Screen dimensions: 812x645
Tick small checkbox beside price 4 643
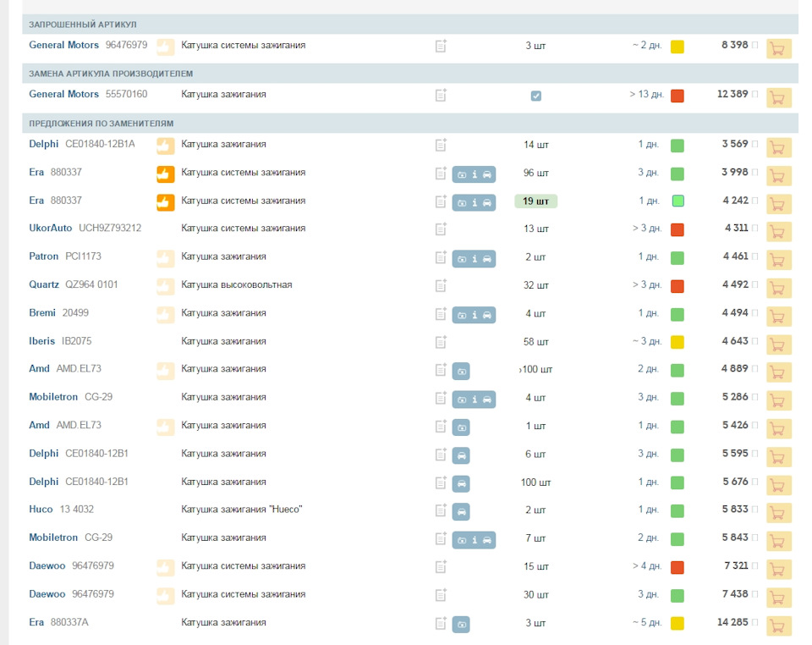[x=755, y=341]
